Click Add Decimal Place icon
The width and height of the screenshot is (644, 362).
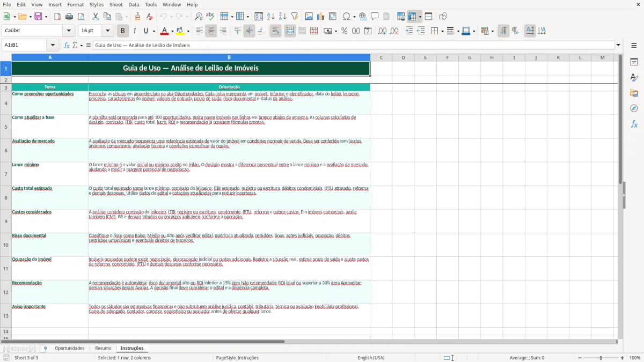(x=382, y=31)
